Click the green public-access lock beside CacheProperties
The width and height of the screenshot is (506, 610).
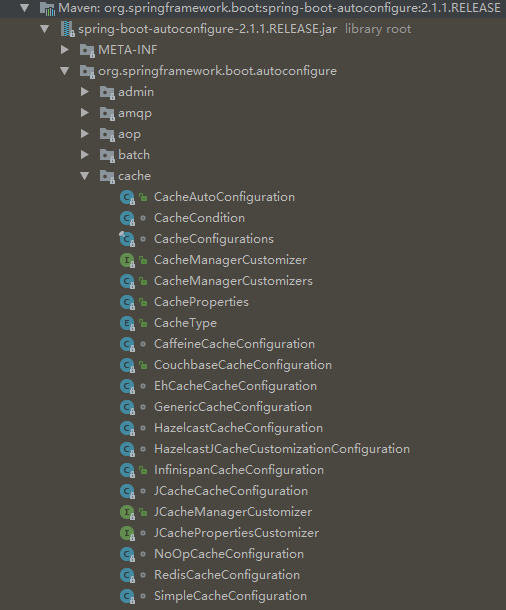click(x=143, y=302)
